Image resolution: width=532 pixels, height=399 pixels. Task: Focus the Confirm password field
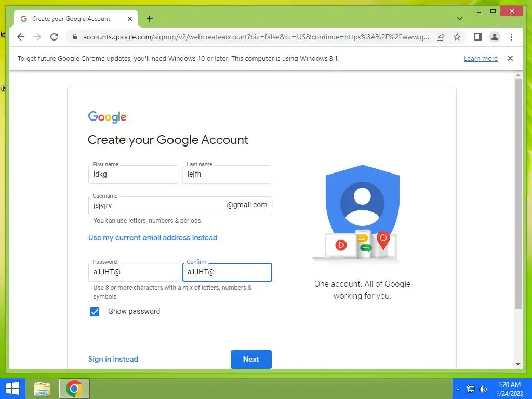tap(227, 272)
